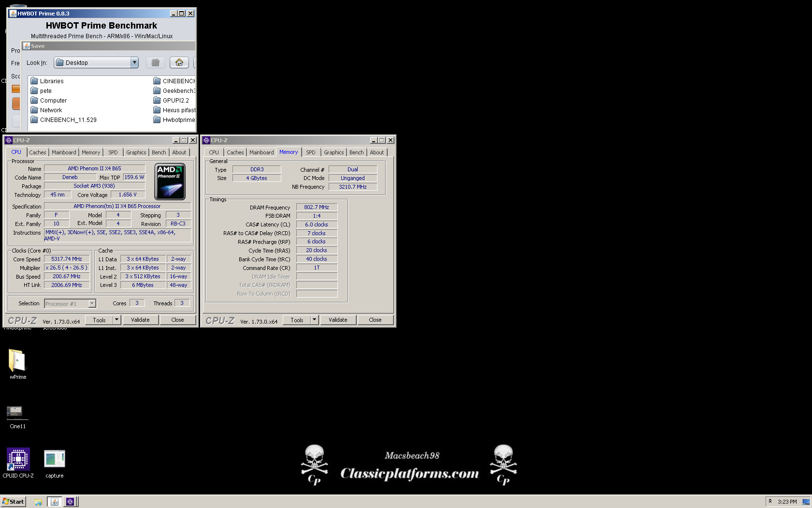Click the Home icon in the Save dialog
The image size is (812, 508).
pos(179,62)
